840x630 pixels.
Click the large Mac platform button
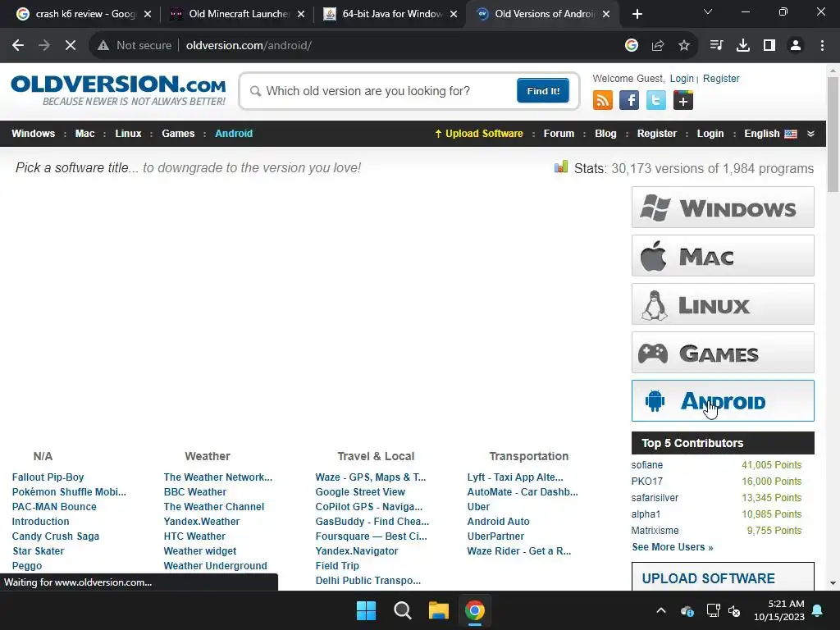click(x=723, y=256)
